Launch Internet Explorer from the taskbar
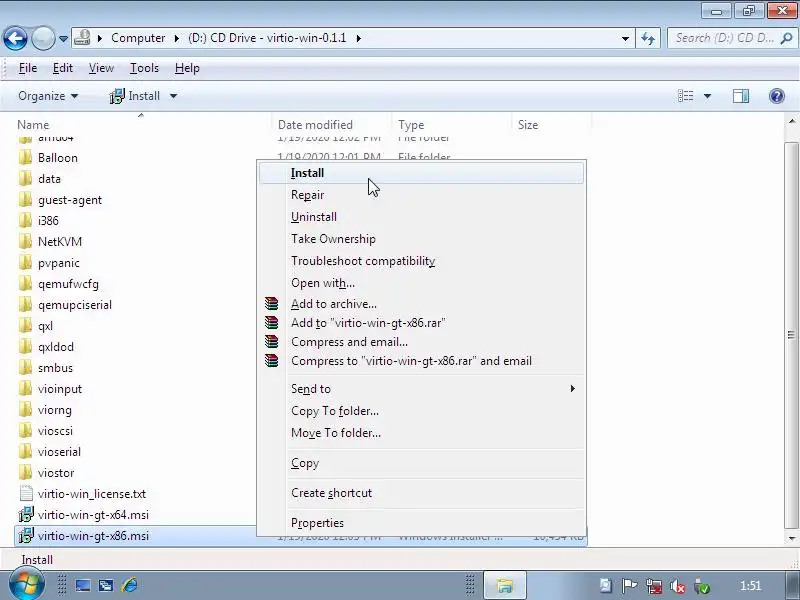The height and width of the screenshot is (600, 800). (x=130, y=585)
